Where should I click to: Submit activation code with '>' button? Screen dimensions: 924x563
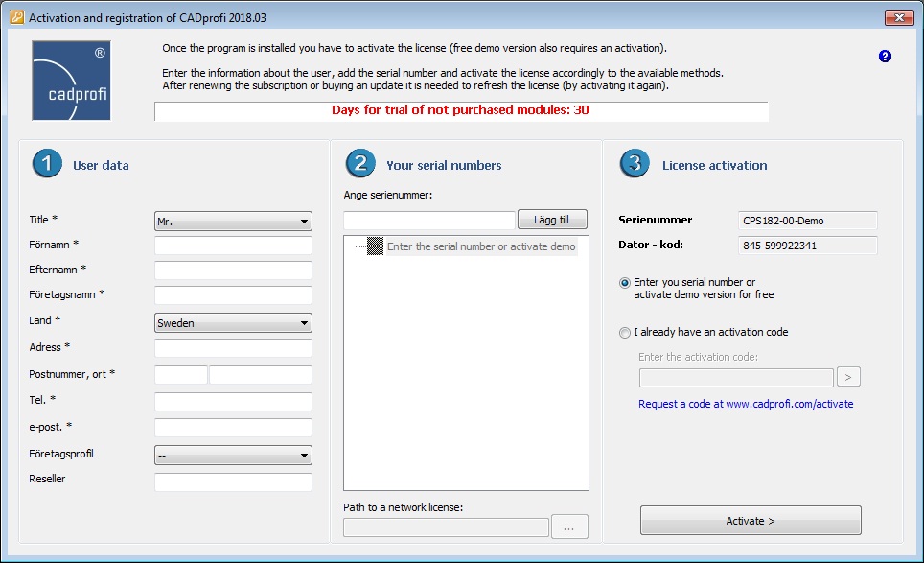(848, 377)
